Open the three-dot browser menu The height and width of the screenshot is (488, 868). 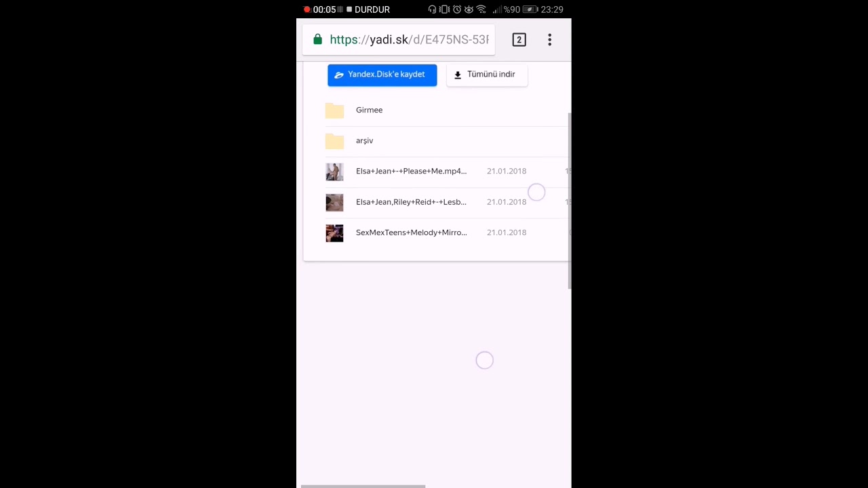coord(550,40)
